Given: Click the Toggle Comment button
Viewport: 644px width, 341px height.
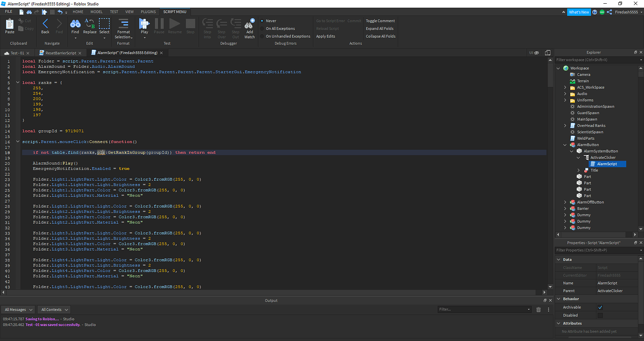Looking at the screenshot, I should pos(380,21).
